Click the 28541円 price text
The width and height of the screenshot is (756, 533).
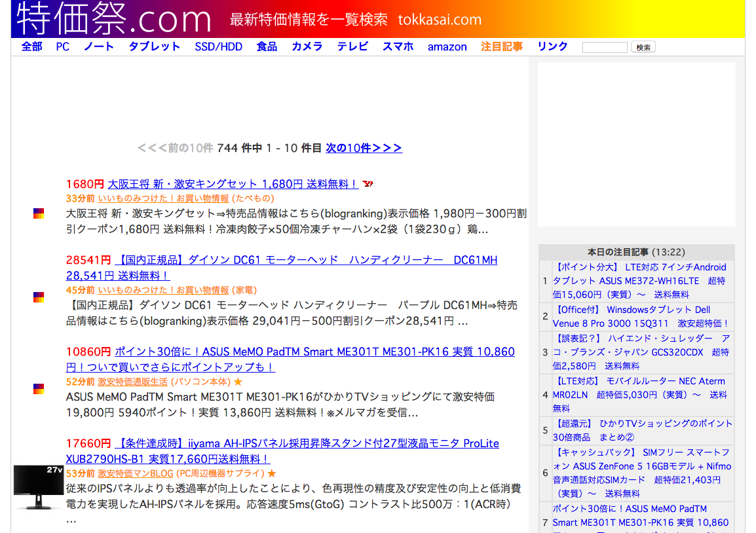(x=88, y=260)
